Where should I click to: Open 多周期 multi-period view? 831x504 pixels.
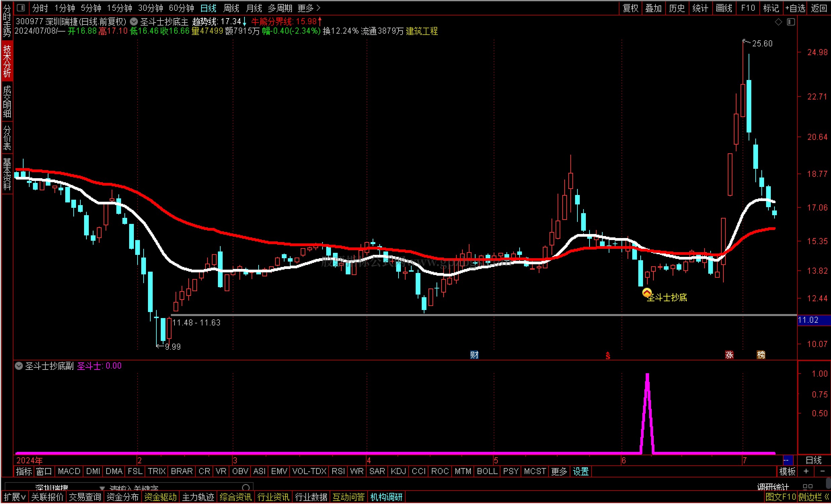280,8
